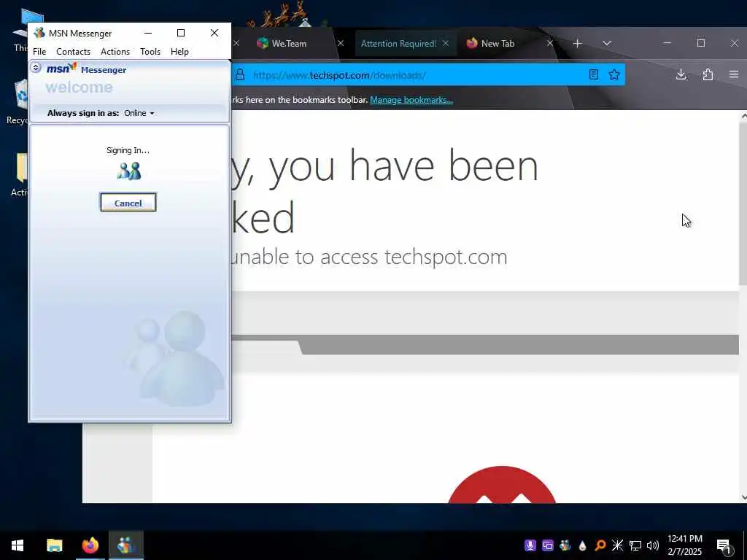
Task: Click the MSN Messenger title bar icon
Action: pos(39,33)
